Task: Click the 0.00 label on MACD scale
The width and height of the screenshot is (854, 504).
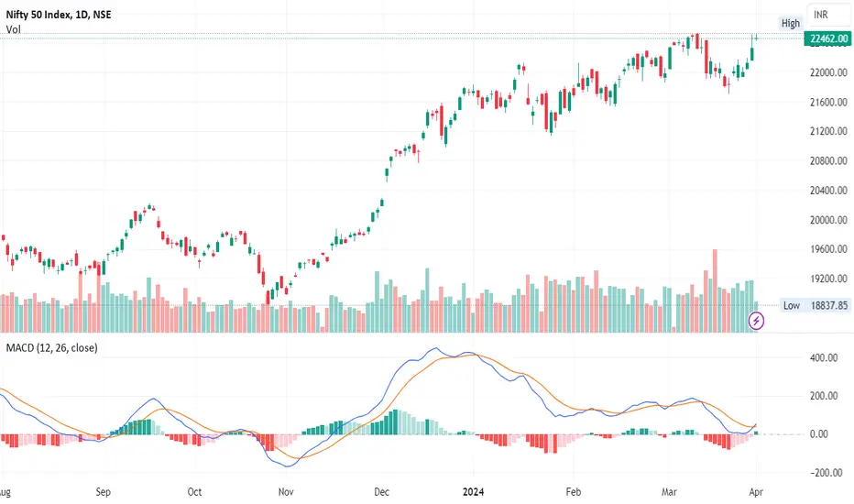Action: [x=819, y=434]
